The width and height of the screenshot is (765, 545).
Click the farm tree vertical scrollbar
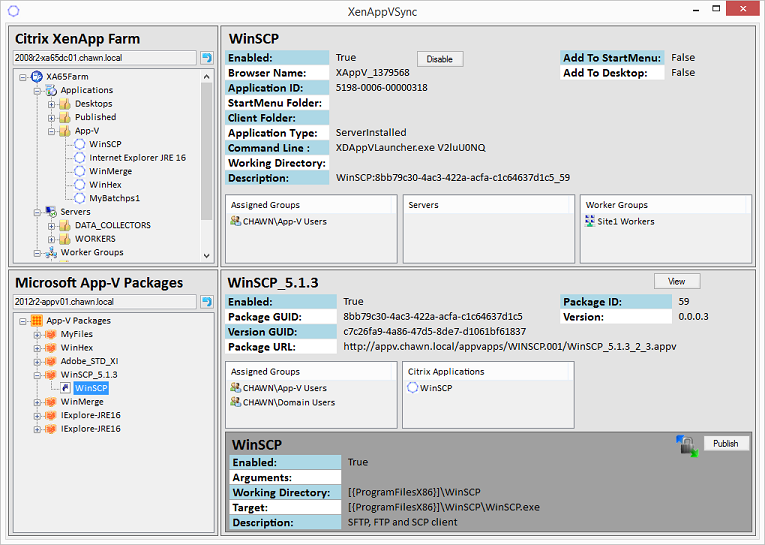[x=206, y=151]
